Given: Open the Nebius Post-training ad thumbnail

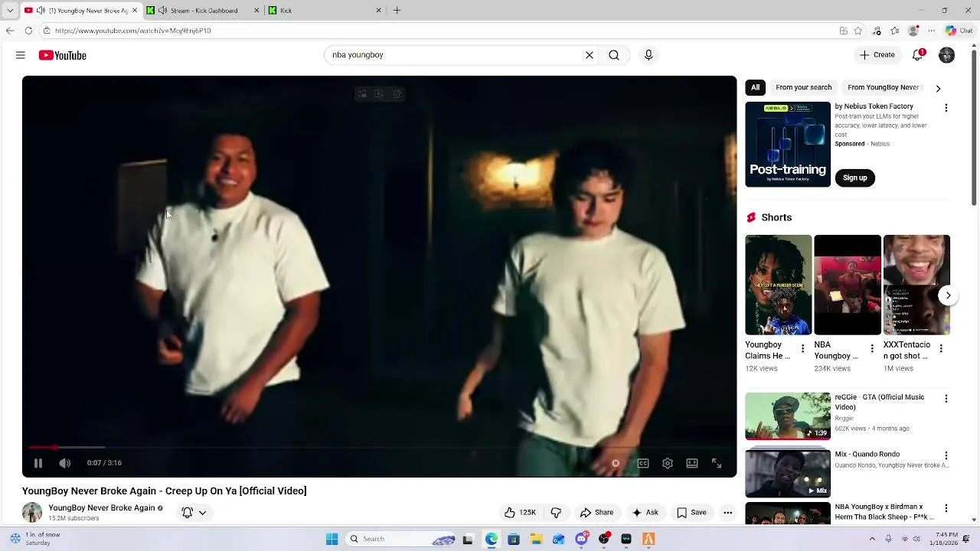Looking at the screenshot, I should pyautogui.click(x=788, y=144).
